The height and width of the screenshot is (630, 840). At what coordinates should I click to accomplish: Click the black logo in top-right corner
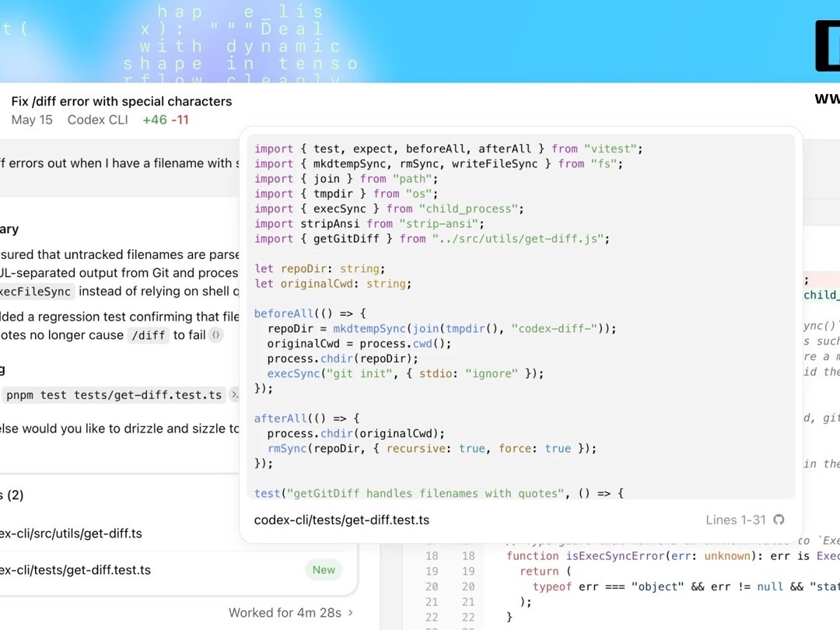coord(827,45)
